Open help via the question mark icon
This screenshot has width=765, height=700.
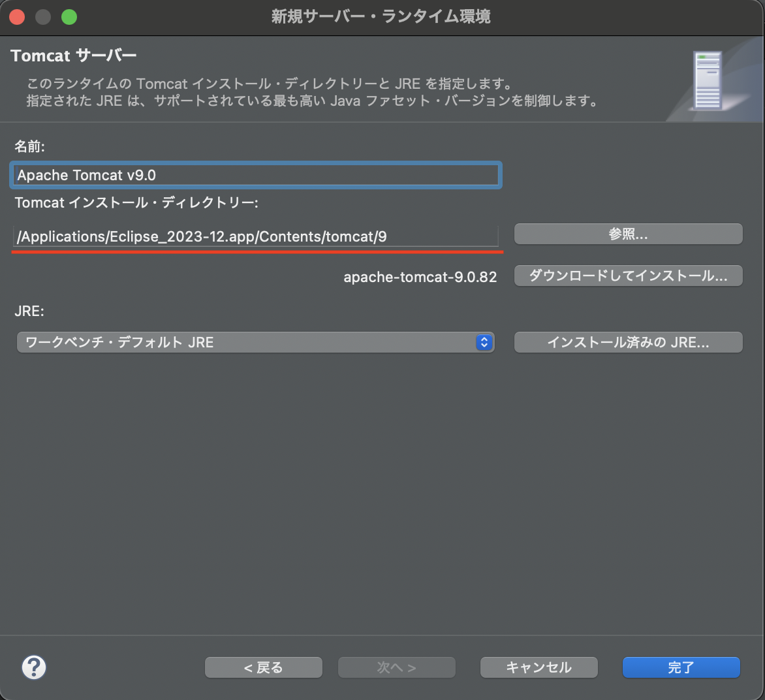point(34,667)
